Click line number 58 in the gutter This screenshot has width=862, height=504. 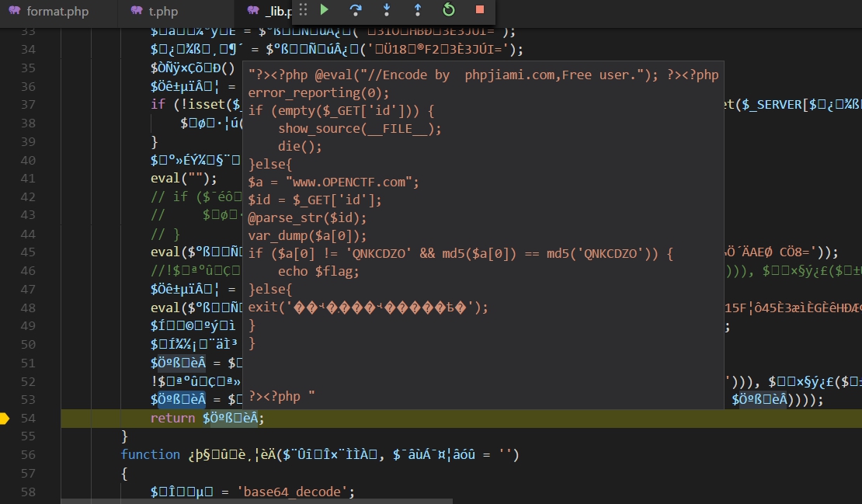tap(28, 492)
